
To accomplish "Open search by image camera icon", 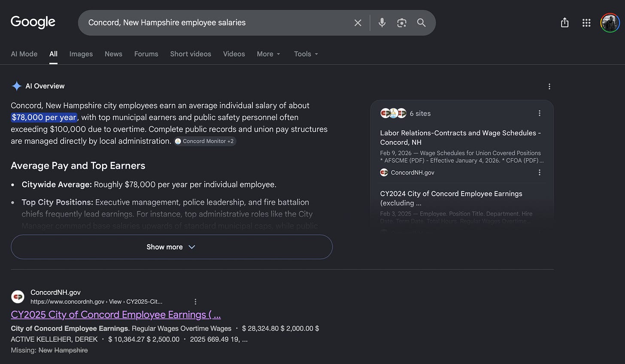I will tap(402, 23).
